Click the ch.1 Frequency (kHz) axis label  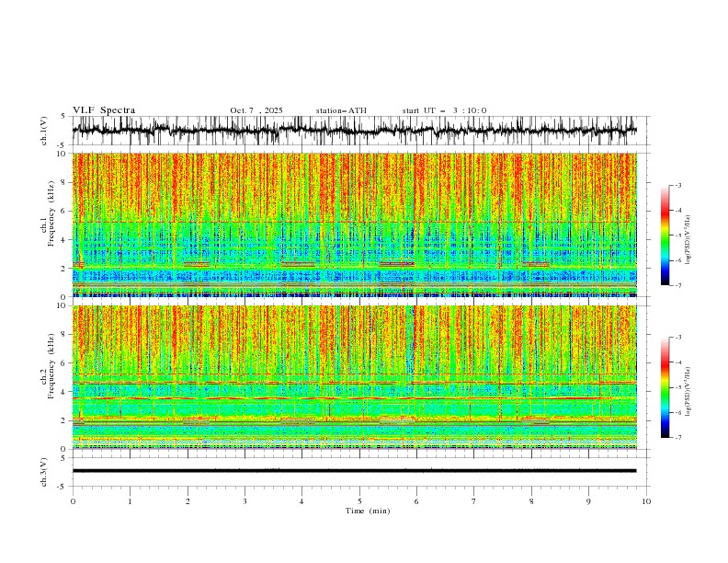coord(48,212)
